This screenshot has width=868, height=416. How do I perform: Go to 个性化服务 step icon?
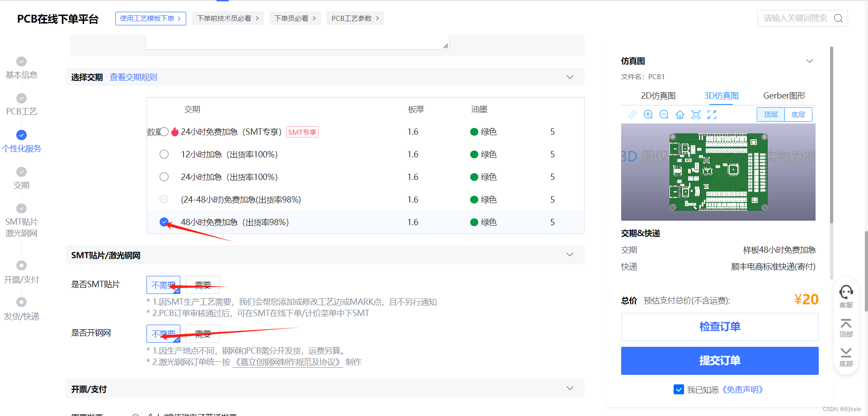[21, 135]
